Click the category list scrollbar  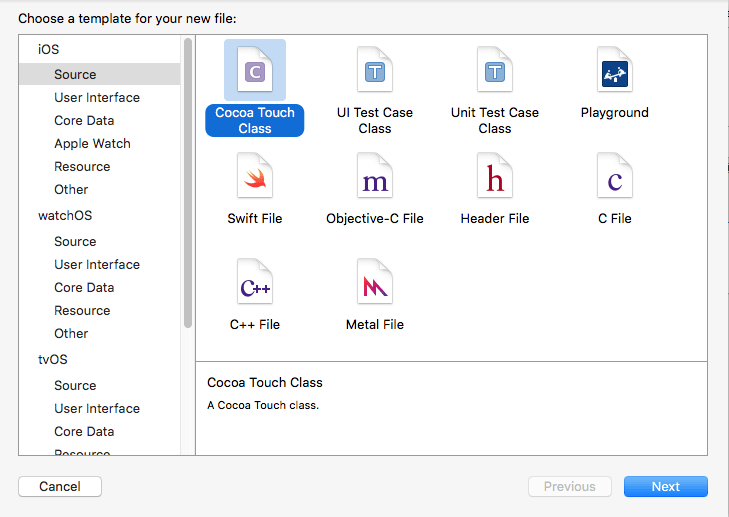tap(188, 183)
